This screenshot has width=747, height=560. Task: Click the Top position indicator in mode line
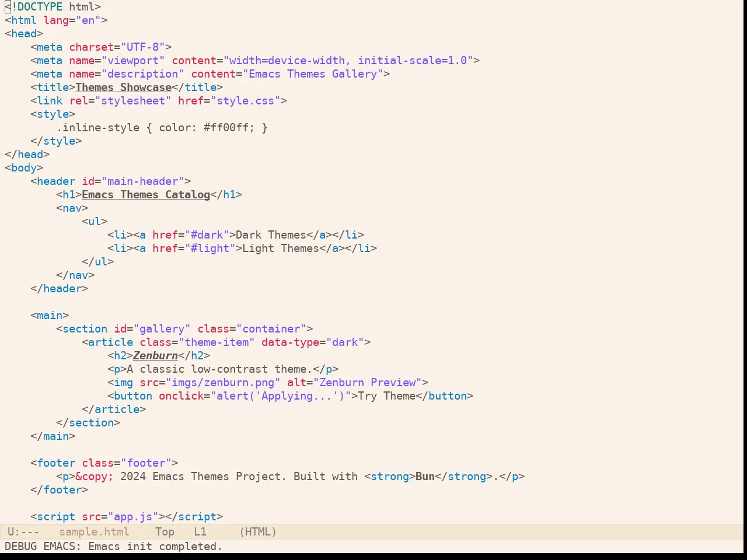point(165,532)
